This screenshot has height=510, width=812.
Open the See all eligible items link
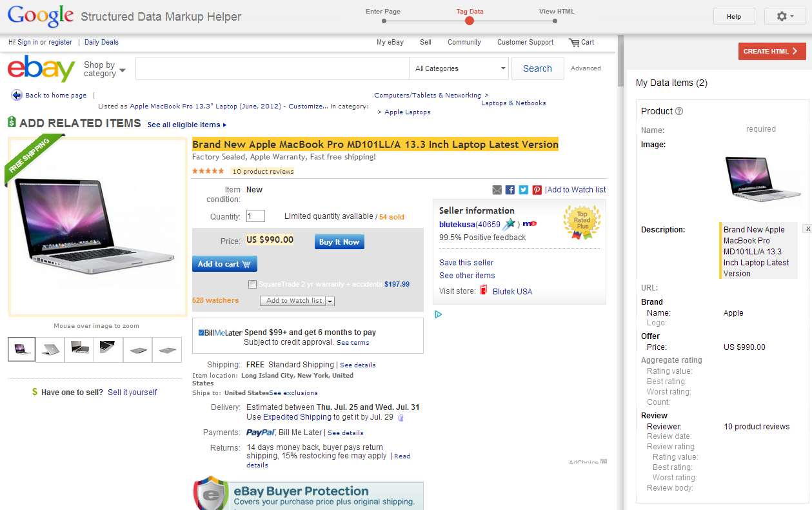click(x=185, y=125)
